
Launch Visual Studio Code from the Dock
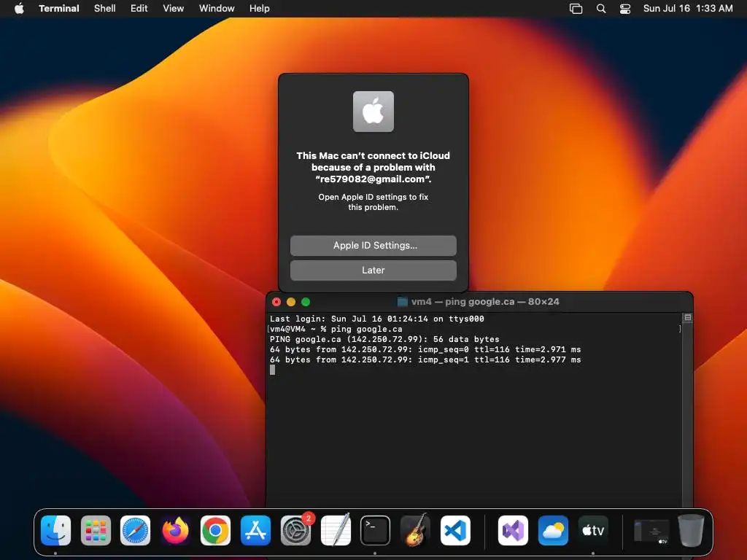point(455,530)
